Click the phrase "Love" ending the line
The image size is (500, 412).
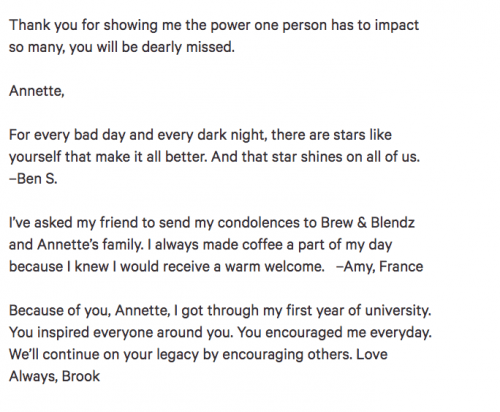372,354
